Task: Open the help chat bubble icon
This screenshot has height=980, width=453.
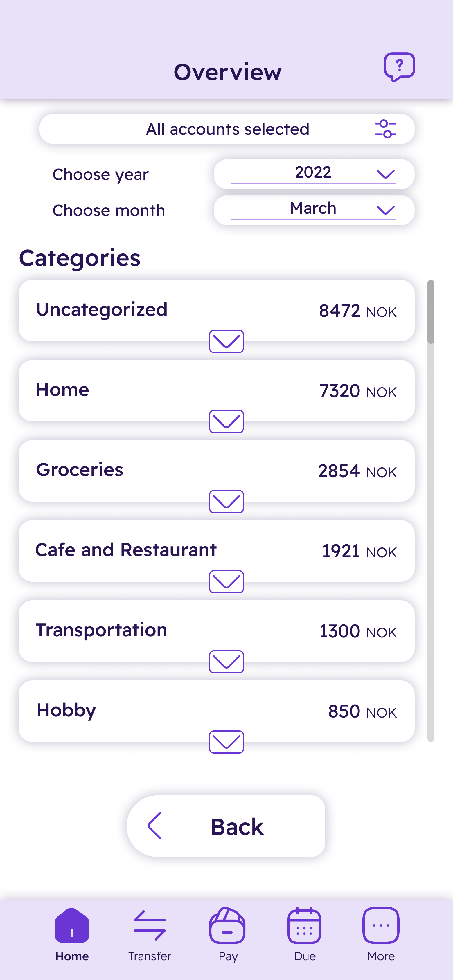Action: pos(399,67)
